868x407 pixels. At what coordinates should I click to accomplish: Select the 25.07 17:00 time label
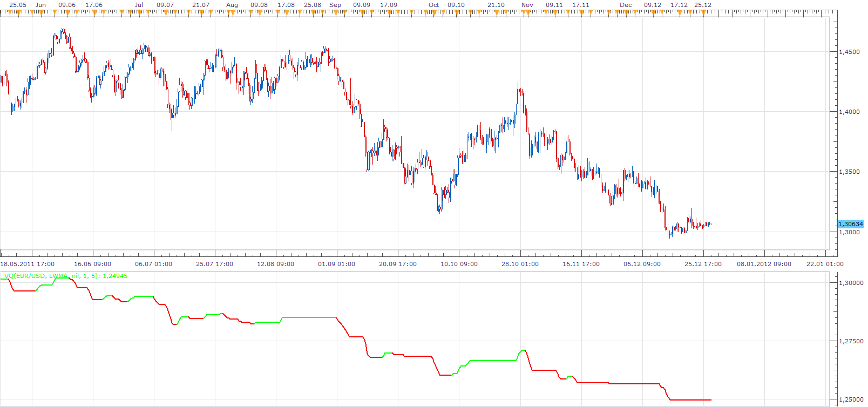pyautogui.click(x=214, y=264)
